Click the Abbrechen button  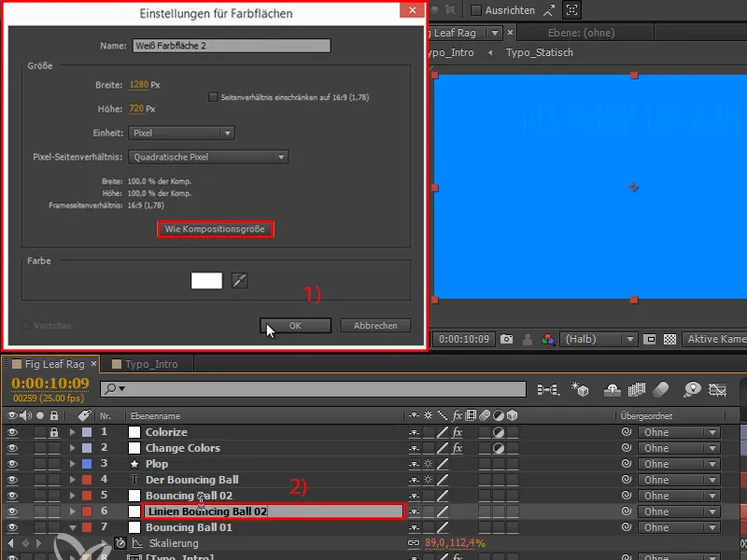point(375,326)
